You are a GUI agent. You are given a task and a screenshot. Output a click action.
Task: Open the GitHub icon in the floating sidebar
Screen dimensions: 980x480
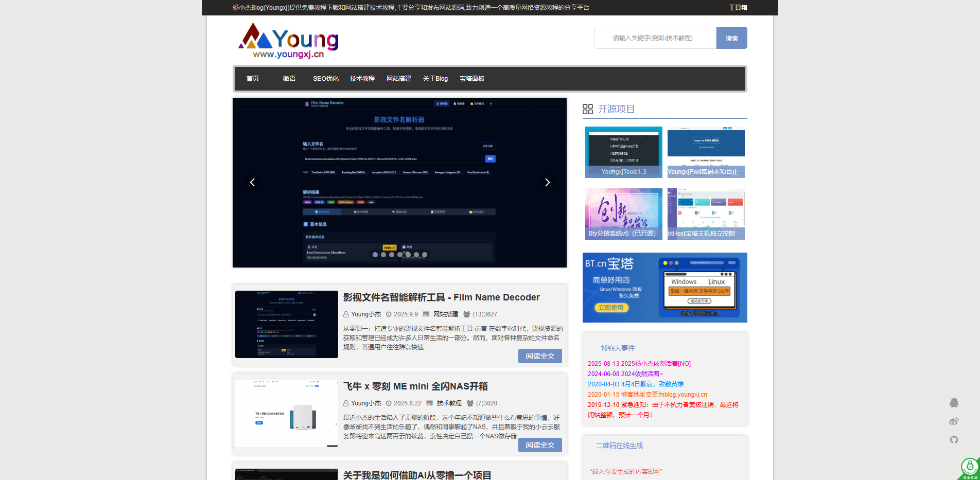pyautogui.click(x=955, y=440)
